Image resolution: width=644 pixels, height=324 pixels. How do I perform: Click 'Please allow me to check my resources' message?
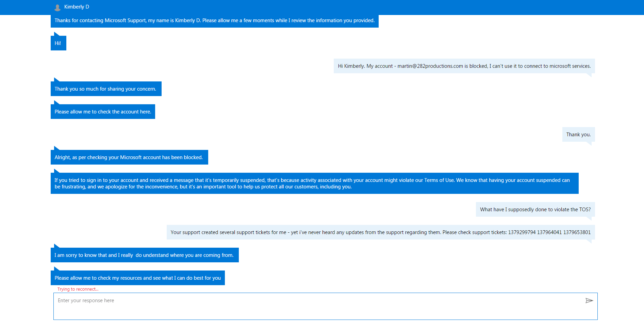(138, 278)
